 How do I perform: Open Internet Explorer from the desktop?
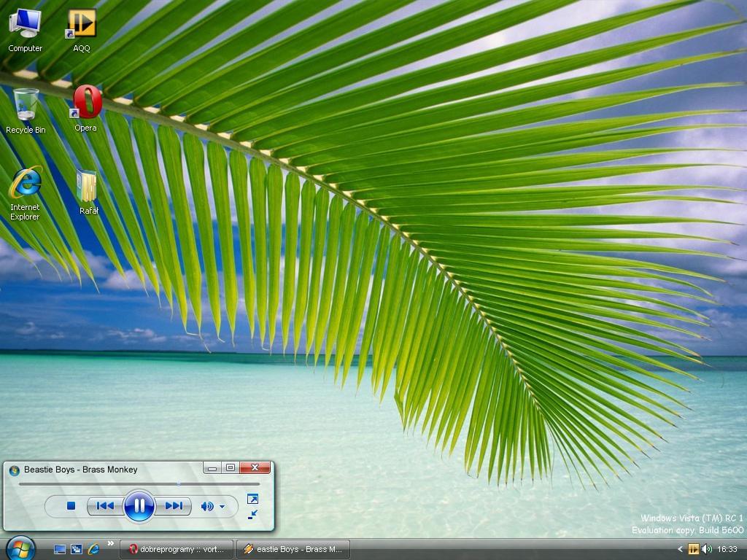(x=25, y=191)
